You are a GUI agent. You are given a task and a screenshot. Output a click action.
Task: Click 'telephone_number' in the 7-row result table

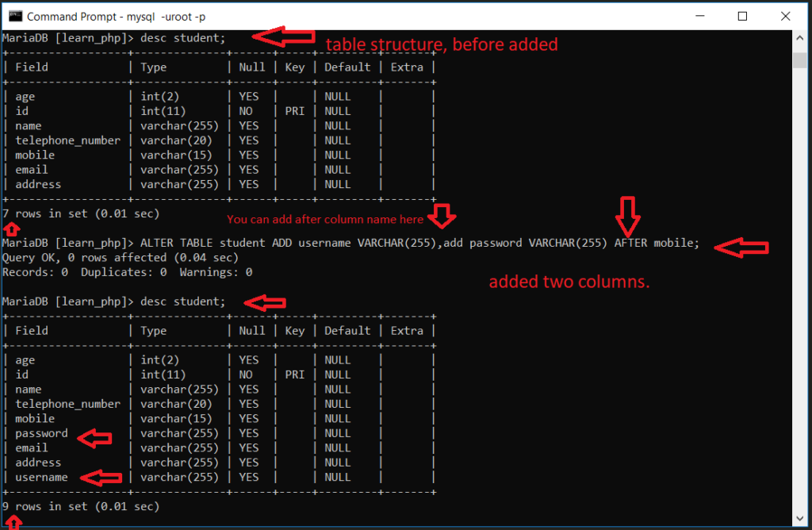(x=68, y=140)
